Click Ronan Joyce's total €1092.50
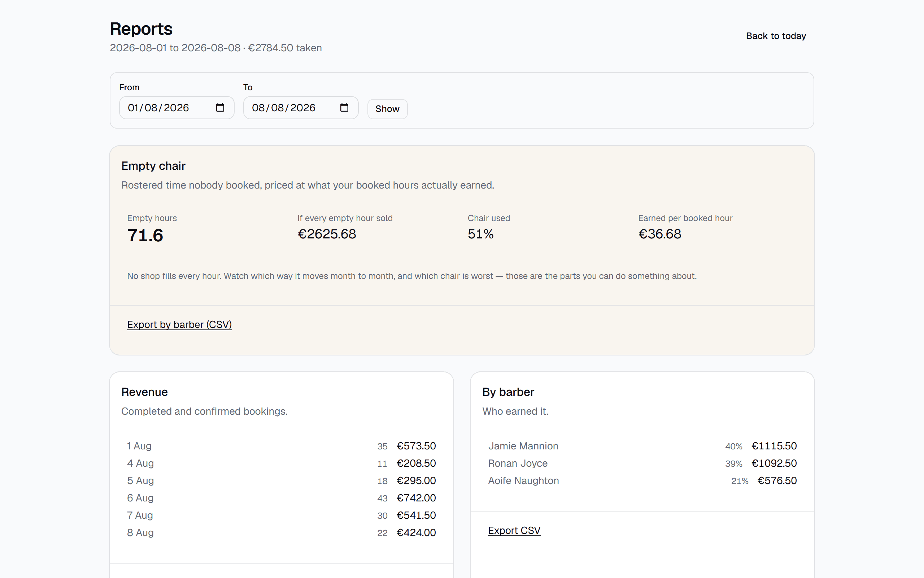Image resolution: width=924 pixels, height=578 pixels. click(774, 463)
